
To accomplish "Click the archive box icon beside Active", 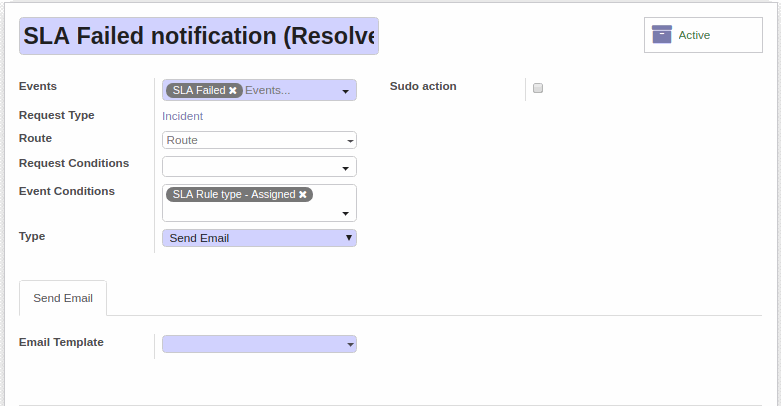I will [x=661, y=34].
